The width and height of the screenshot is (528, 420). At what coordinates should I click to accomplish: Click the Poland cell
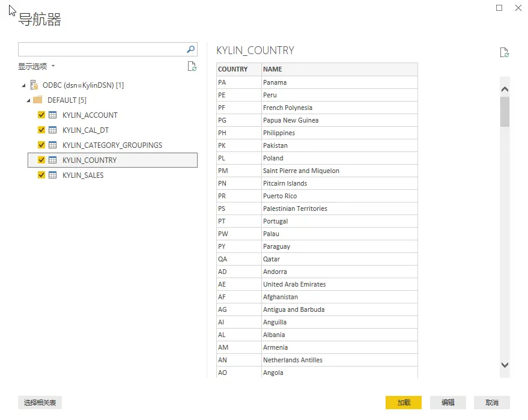pos(339,158)
